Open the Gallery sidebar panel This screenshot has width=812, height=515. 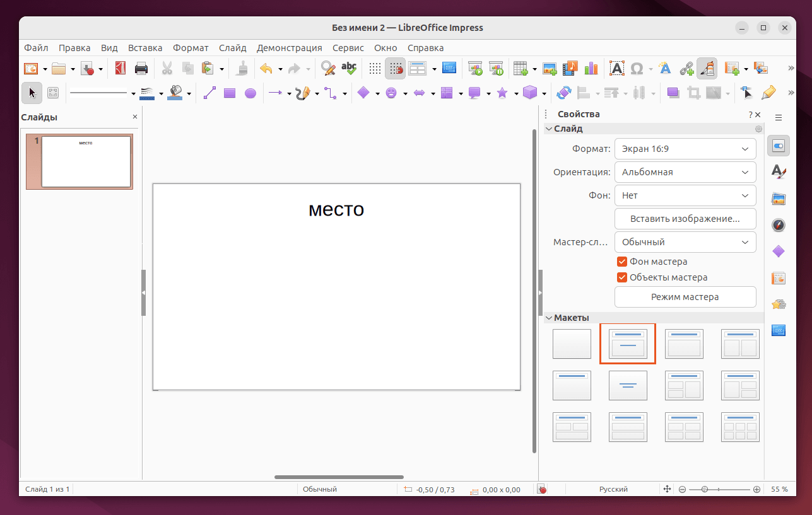click(779, 199)
